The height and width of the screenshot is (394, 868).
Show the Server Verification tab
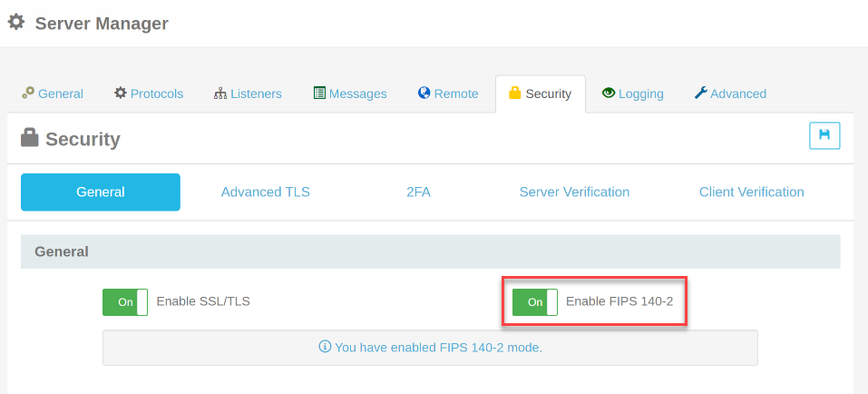point(574,192)
